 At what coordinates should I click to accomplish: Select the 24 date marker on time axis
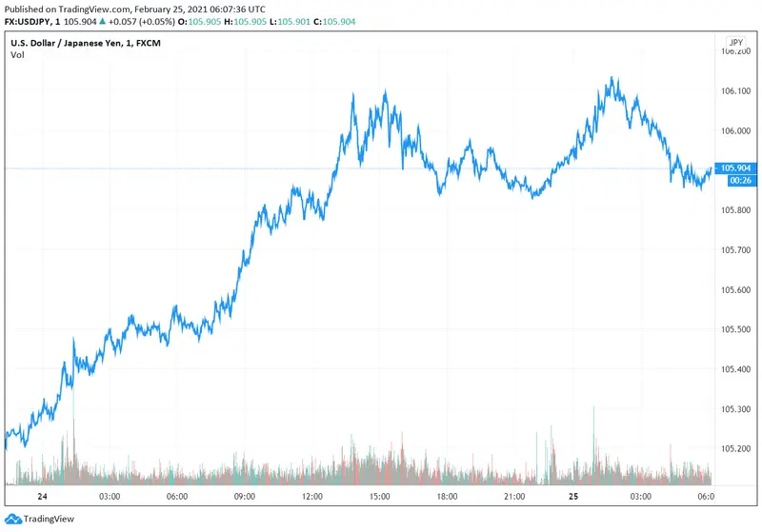(42, 497)
